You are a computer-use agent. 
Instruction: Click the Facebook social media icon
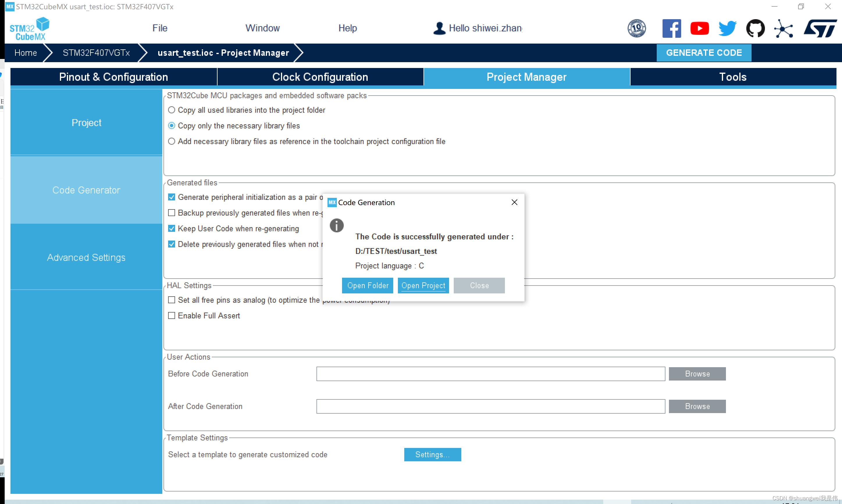tap(672, 29)
